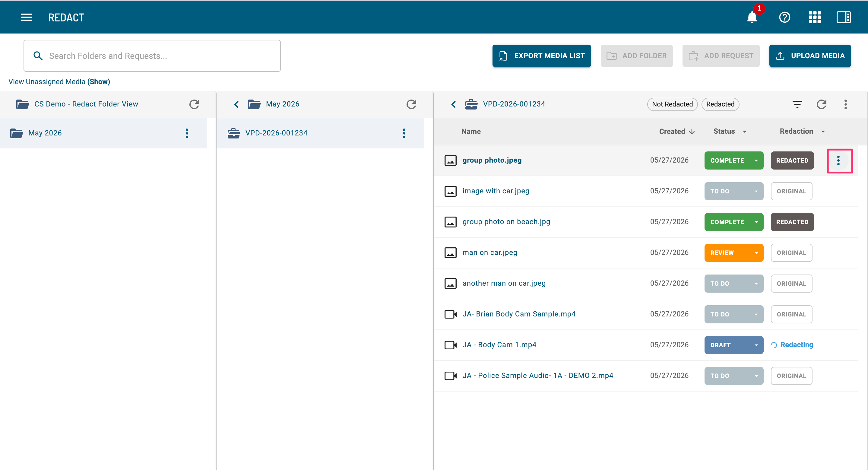Viewport: 868px width, 470px height.
Task: Select the May 2026 folder item
Action: point(103,133)
